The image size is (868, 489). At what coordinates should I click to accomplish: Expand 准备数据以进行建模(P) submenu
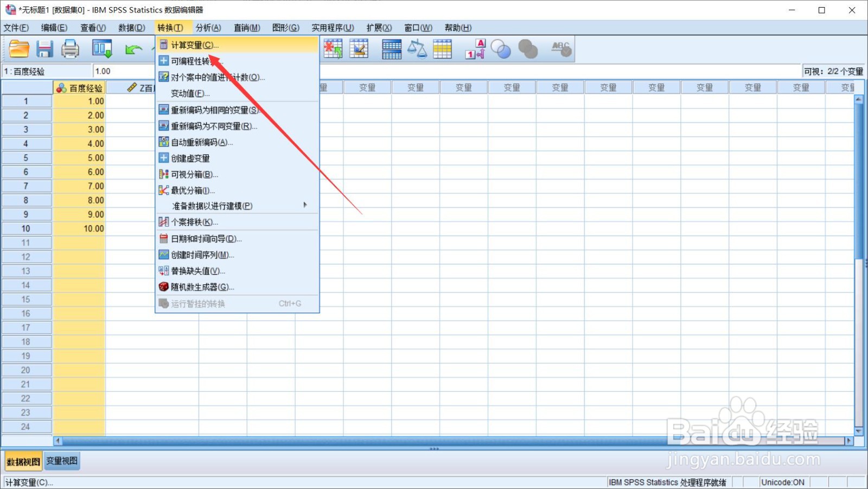tap(237, 206)
